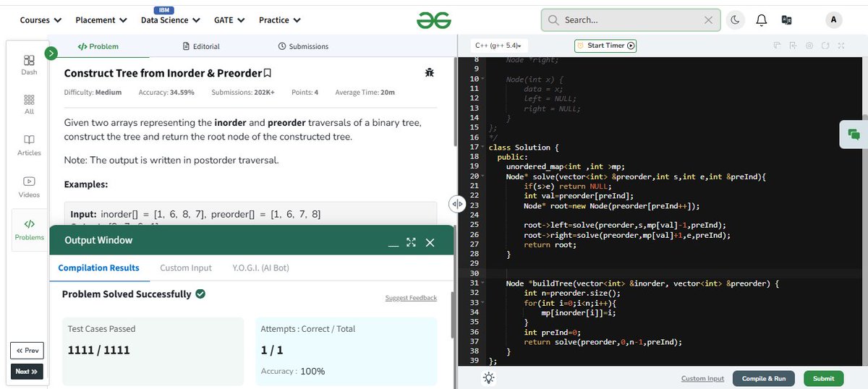Open the green chat bubble widget
The image size is (868, 389).
click(x=854, y=134)
